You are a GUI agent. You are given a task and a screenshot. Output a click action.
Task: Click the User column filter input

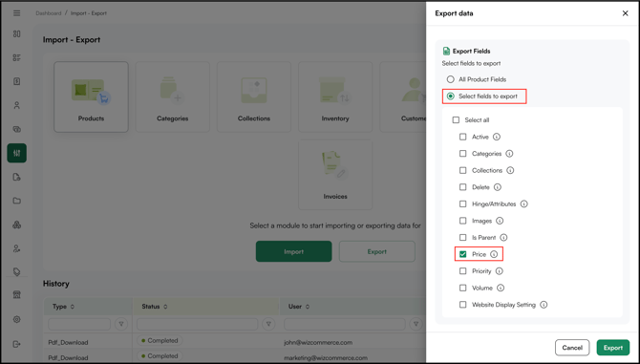point(345,324)
